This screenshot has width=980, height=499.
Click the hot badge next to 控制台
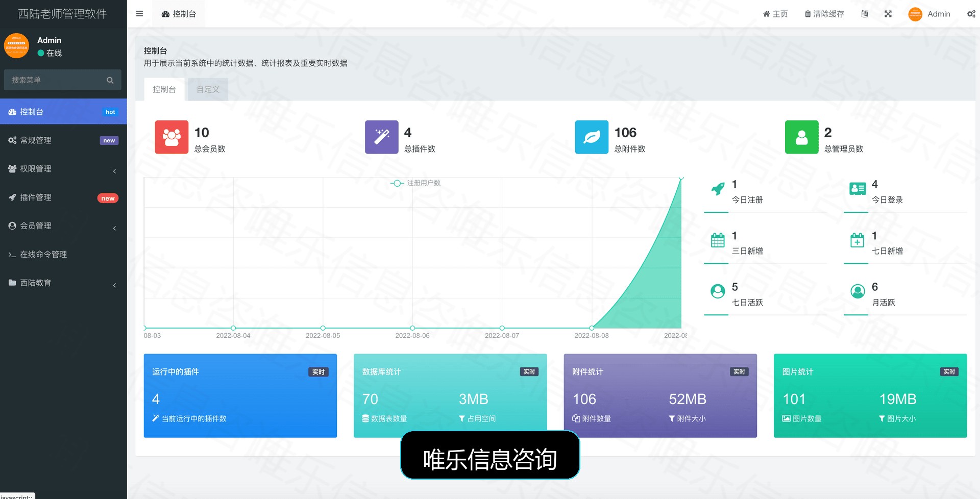[110, 112]
